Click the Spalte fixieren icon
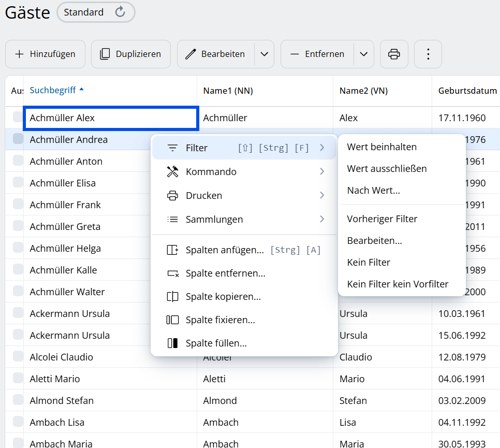 pos(172,320)
